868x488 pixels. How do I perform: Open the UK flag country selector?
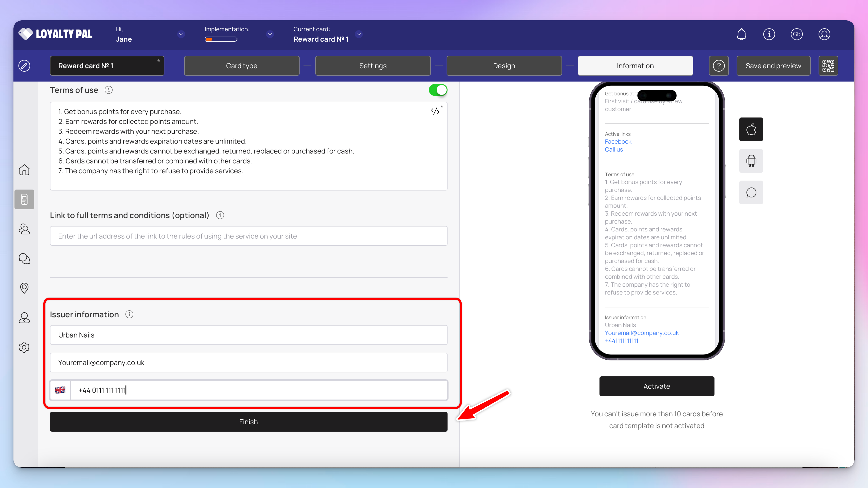click(60, 390)
